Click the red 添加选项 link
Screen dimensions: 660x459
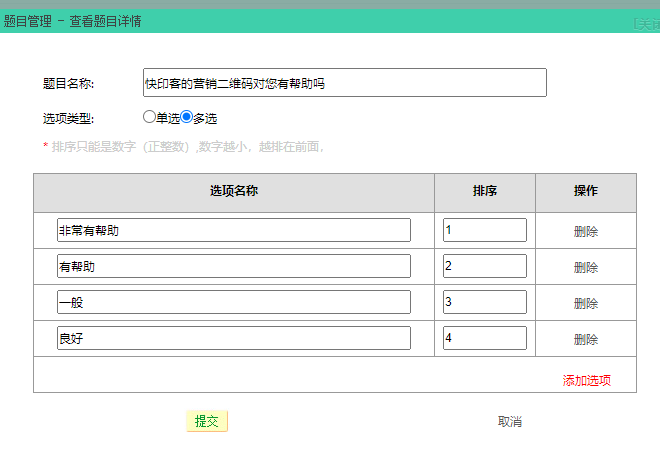click(587, 380)
